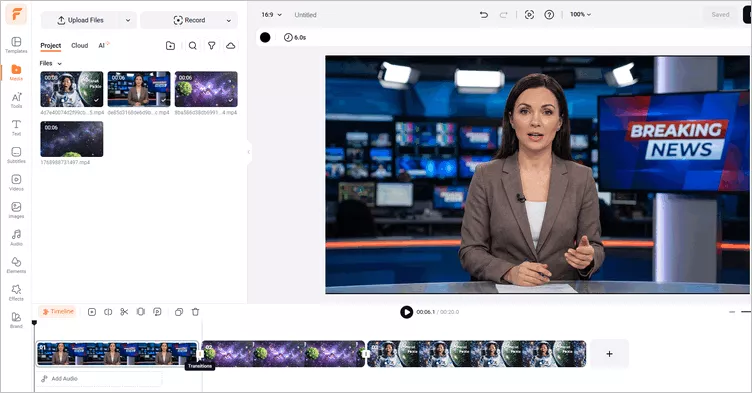Switch to the Cloud tab

tap(80, 46)
